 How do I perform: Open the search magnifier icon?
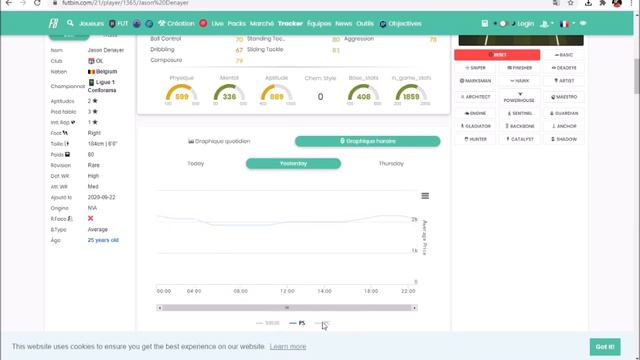70,23
